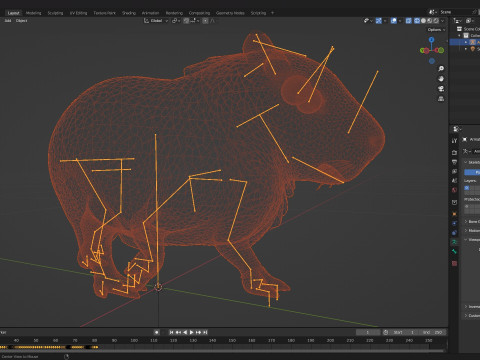The width and height of the screenshot is (480, 360).
Task: Play animation forward
Action: 191,332
